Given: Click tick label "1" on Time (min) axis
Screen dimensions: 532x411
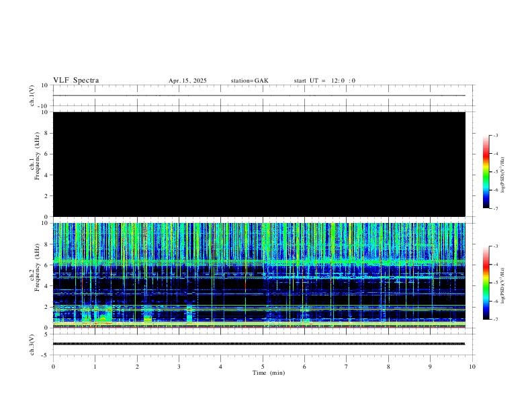Looking at the screenshot, I should coord(95,367).
